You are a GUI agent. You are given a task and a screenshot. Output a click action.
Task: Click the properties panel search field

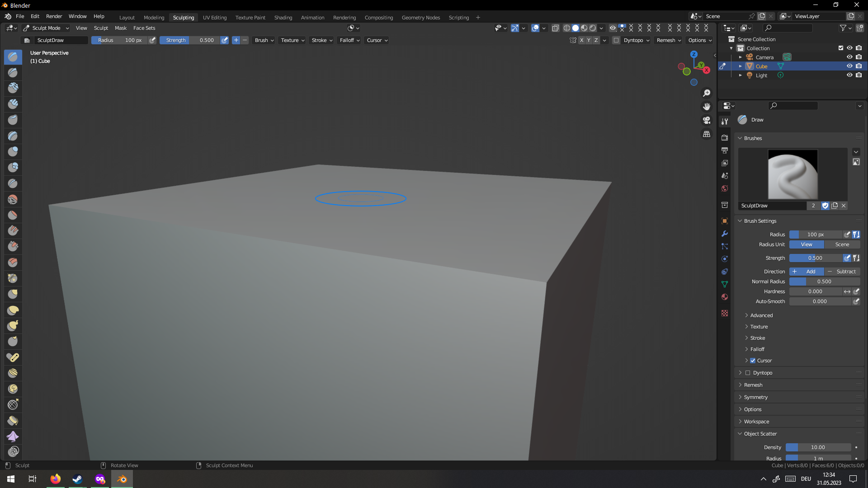(793, 106)
